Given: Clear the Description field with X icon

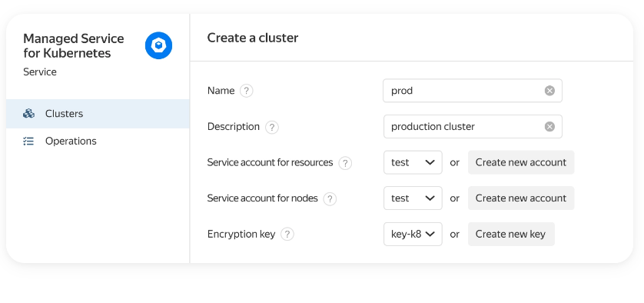Looking at the screenshot, I should (x=549, y=127).
